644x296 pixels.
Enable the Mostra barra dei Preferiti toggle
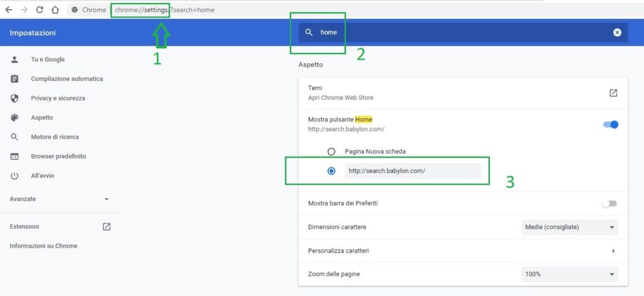click(x=609, y=204)
